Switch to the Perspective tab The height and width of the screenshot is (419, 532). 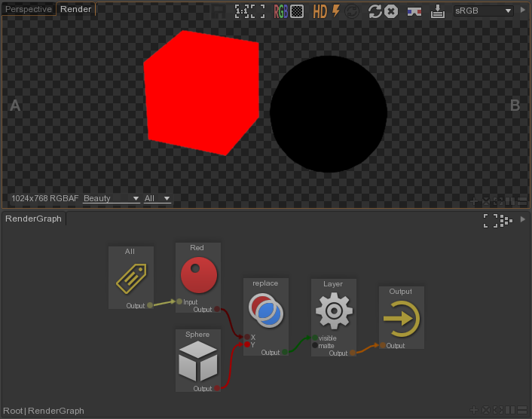tap(29, 10)
